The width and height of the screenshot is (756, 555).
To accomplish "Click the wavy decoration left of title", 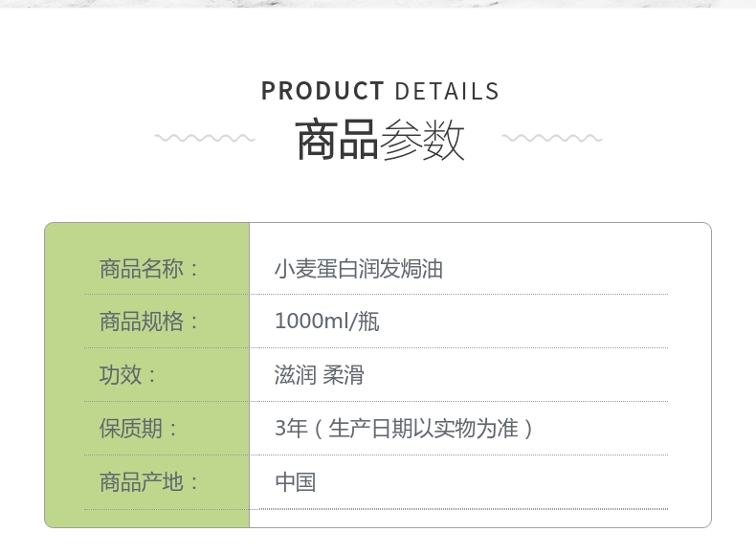I will [x=205, y=139].
